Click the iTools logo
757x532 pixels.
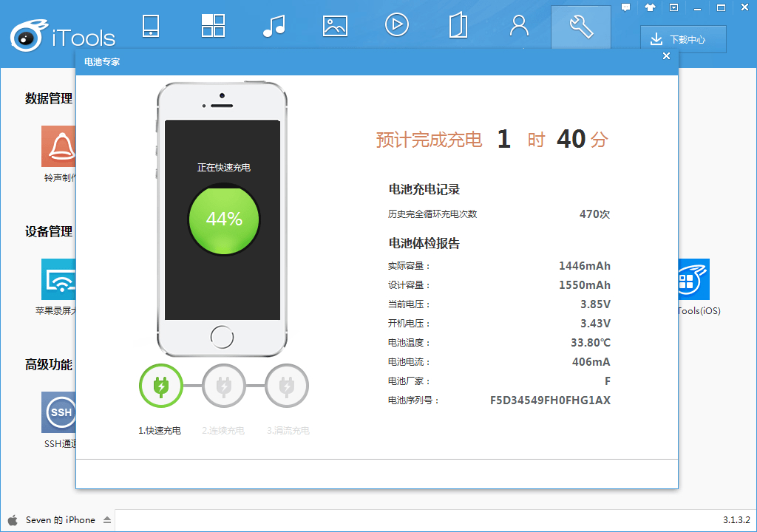click(x=63, y=35)
